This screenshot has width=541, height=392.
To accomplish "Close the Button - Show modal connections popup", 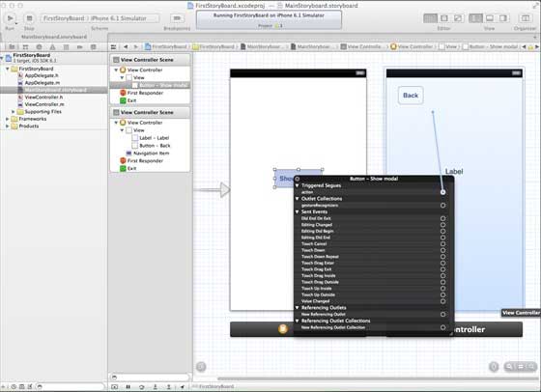I will pos(298,179).
